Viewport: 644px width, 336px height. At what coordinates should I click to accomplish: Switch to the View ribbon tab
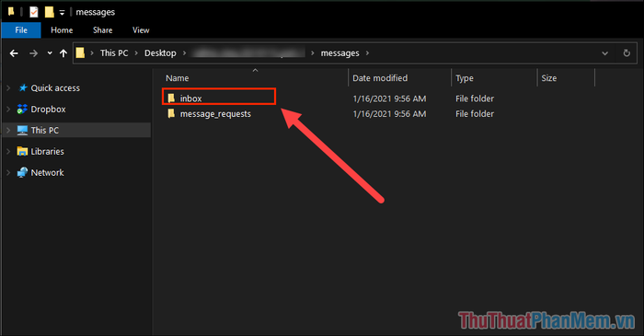point(141,30)
